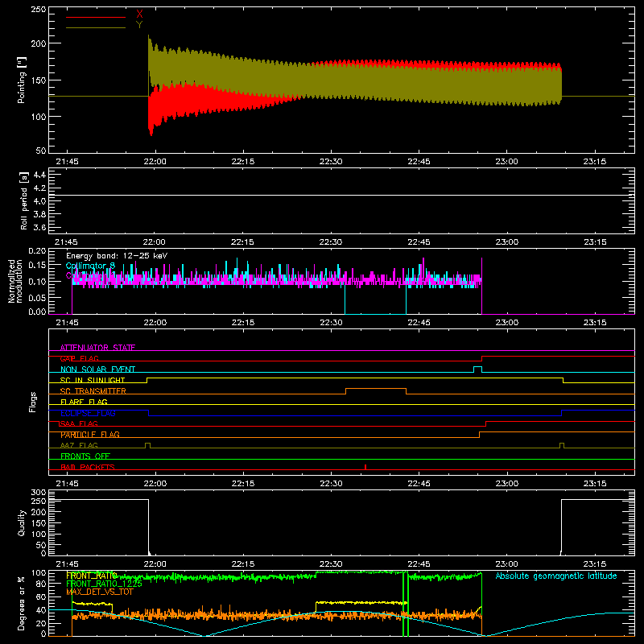Click the ECLIPSE_FLAG flag label
This screenshot has height=644, width=644.
click(88, 413)
